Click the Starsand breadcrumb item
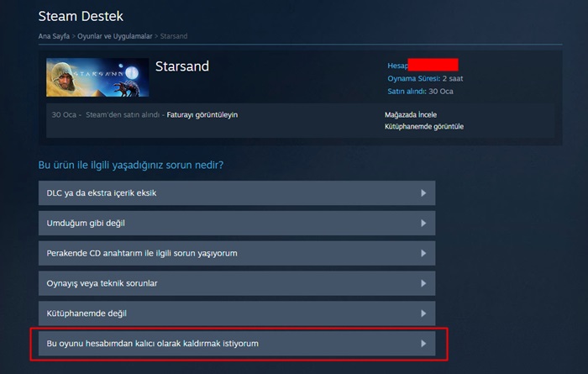This screenshot has height=374, width=588. pyautogui.click(x=174, y=36)
